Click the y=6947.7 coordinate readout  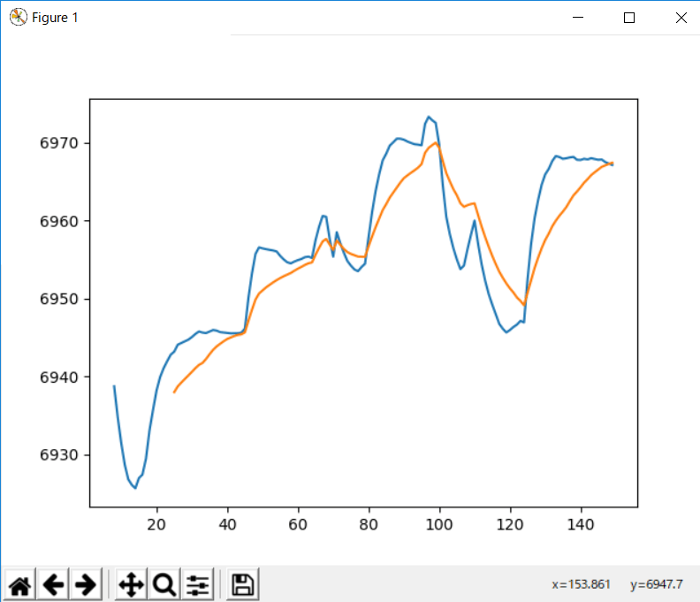click(657, 585)
